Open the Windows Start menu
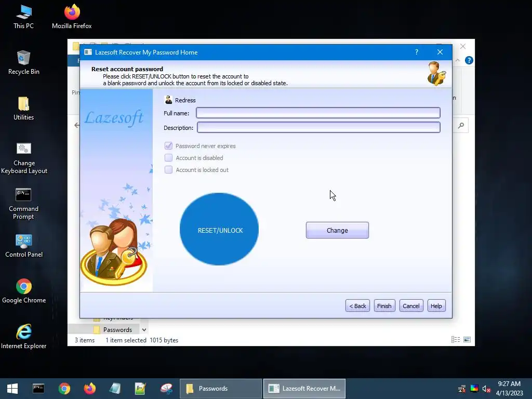 pyautogui.click(x=12, y=389)
